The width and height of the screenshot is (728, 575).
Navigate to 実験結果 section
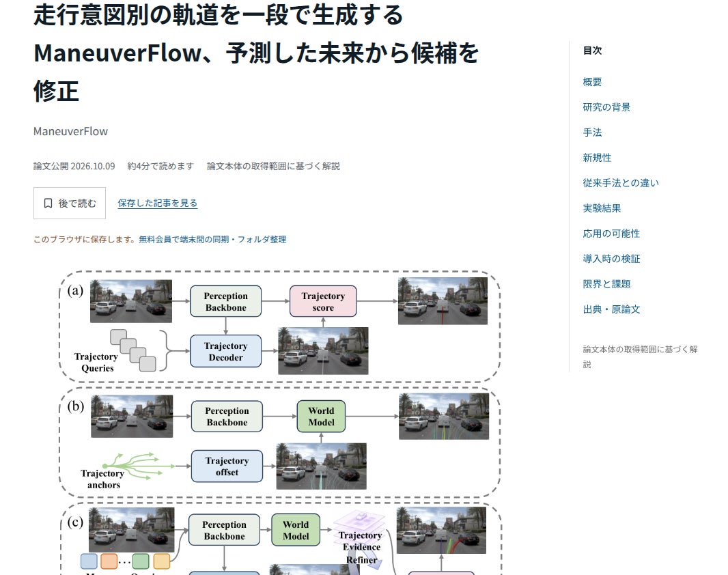point(602,208)
